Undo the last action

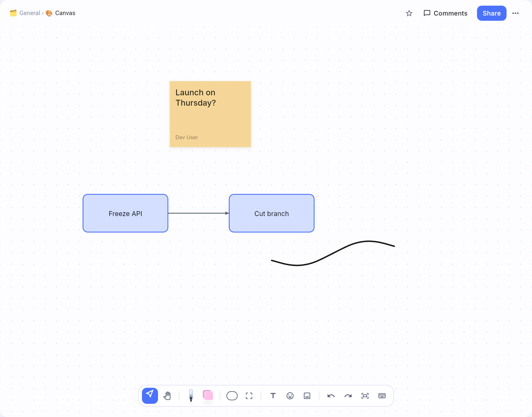pos(331,396)
